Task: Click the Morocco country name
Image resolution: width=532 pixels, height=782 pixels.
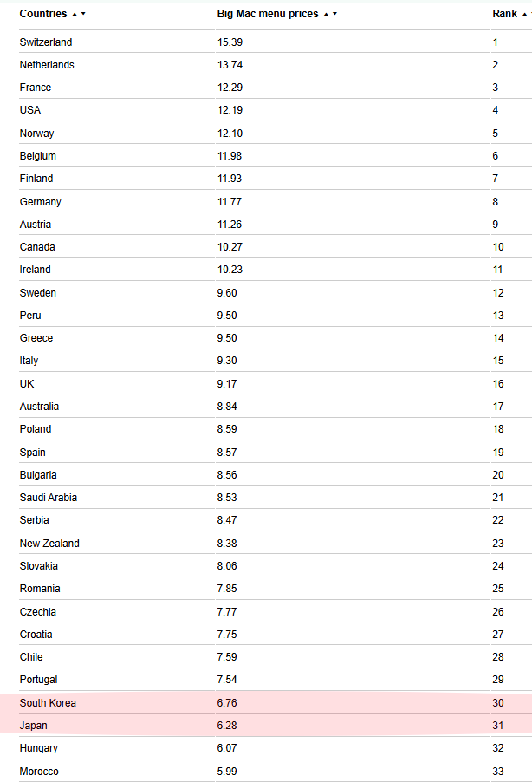Action: (x=40, y=771)
